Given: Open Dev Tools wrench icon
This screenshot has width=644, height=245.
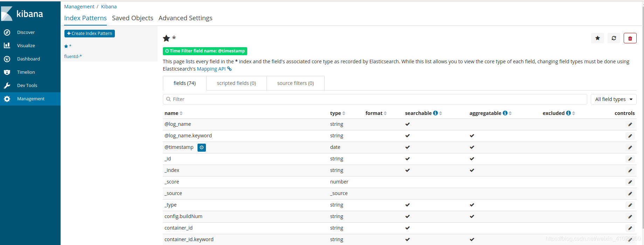Looking at the screenshot, I should tap(7, 86).
